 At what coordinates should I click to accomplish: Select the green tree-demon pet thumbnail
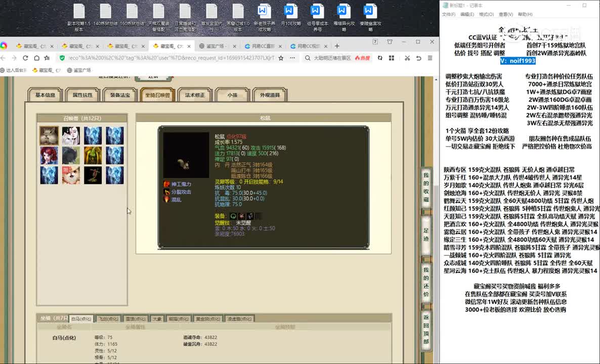(93, 156)
